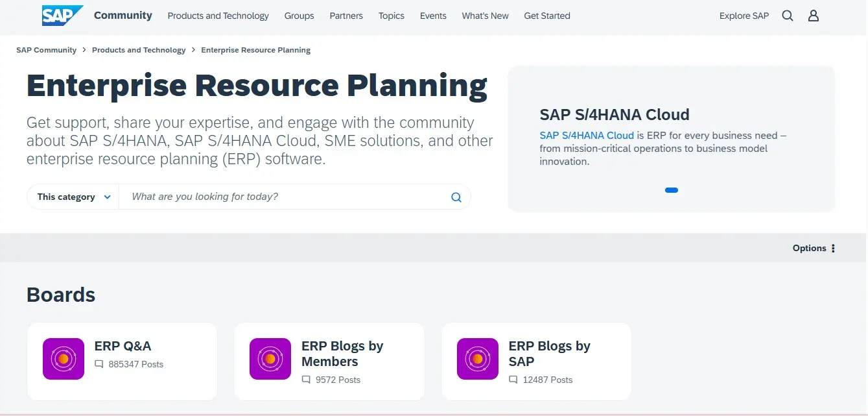Click the 9572 Posts count
This screenshot has width=868, height=416.
click(x=338, y=380)
